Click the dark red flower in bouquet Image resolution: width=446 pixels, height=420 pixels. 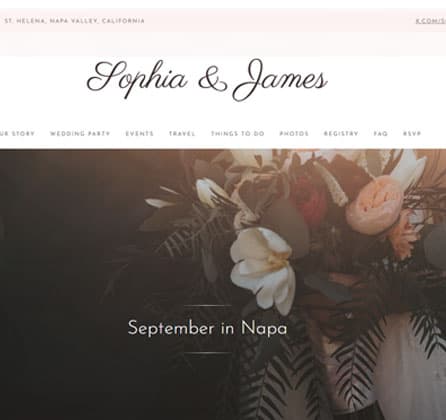(310, 200)
